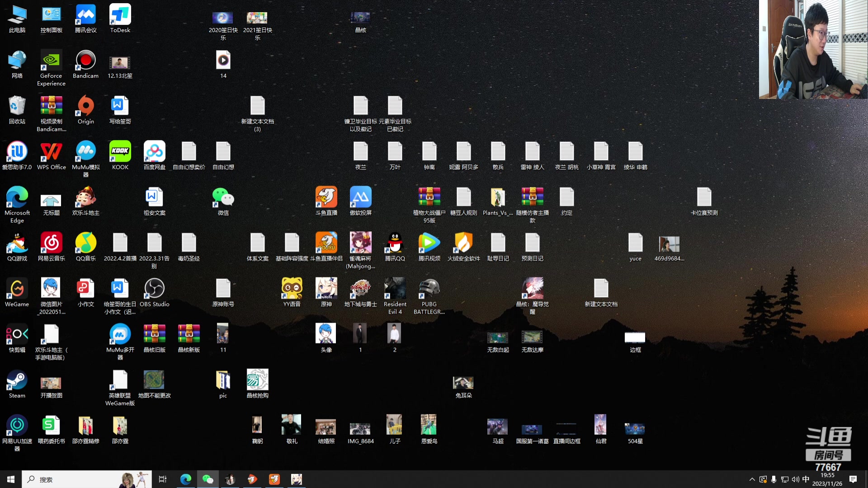Launch 雀魂麻将 (Mahjong) shortcut
Image resolution: width=868 pixels, height=488 pixels.
(x=361, y=250)
